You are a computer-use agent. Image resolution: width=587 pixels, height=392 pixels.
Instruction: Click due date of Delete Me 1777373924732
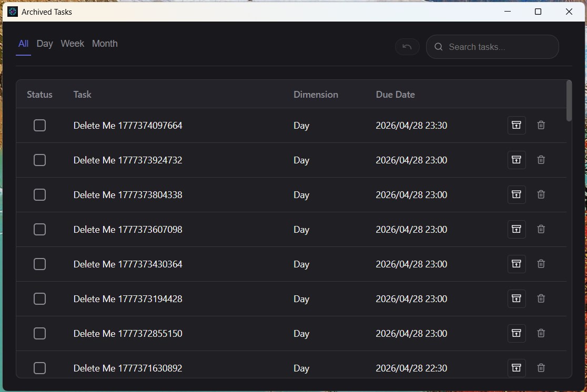(411, 160)
